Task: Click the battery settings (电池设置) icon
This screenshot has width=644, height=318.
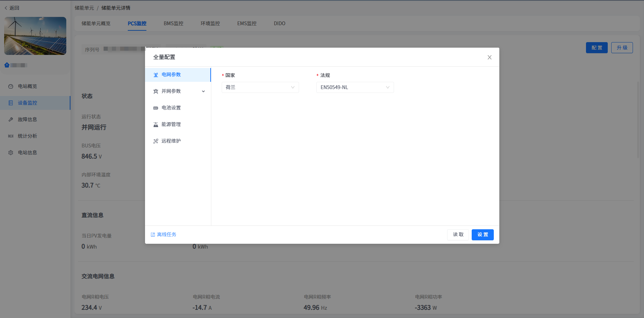Action: [x=156, y=108]
